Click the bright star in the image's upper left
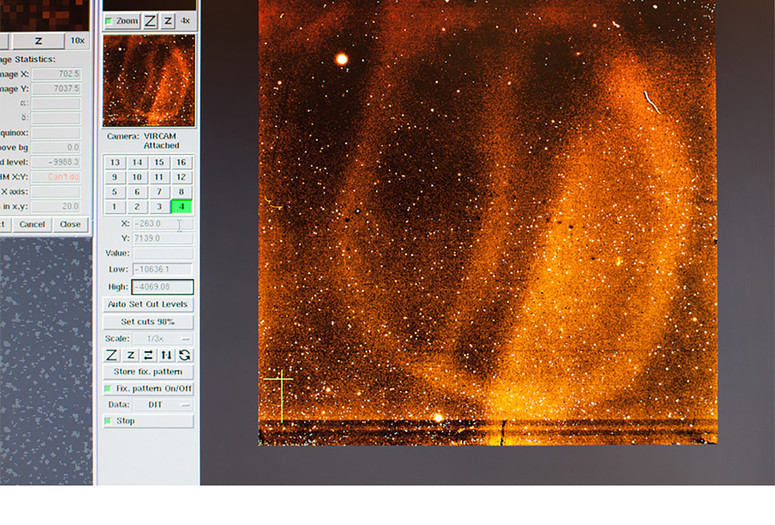Viewport: 775px width, 525px height. coord(342,59)
